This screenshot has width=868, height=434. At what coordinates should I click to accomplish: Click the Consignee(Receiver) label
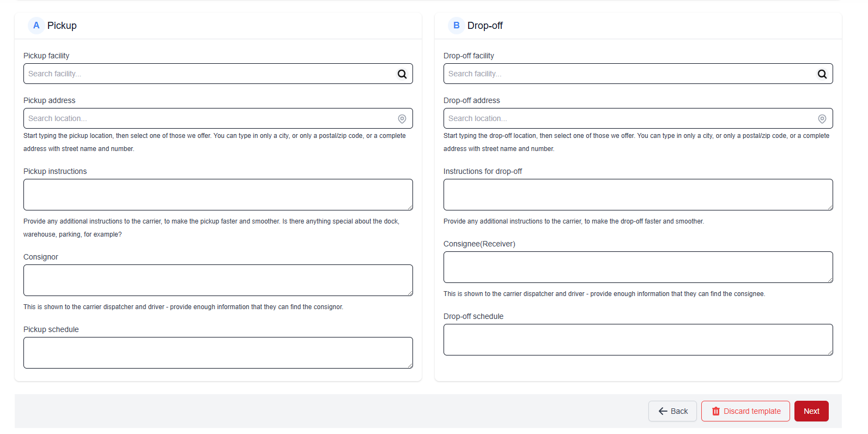(x=479, y=244)
